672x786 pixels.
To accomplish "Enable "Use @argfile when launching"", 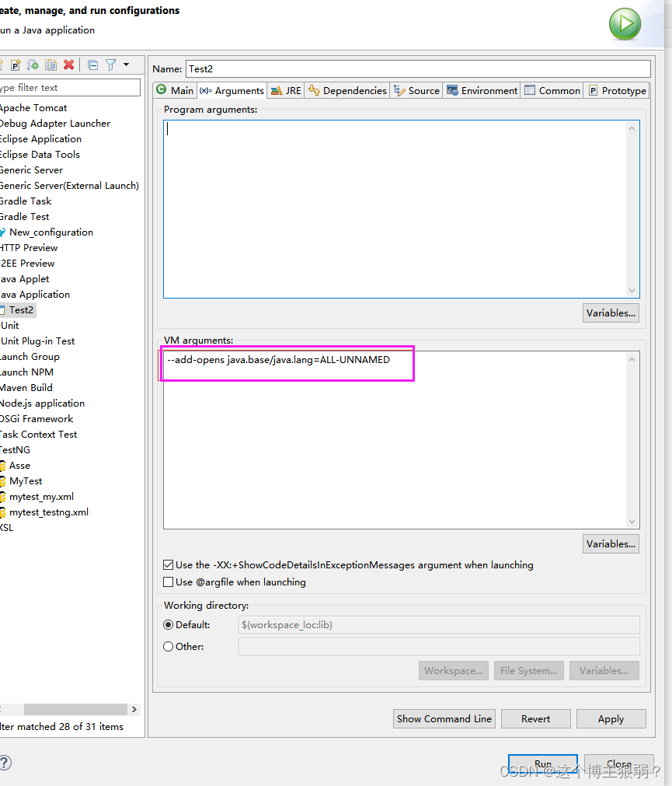I will [x=168, y=581].
